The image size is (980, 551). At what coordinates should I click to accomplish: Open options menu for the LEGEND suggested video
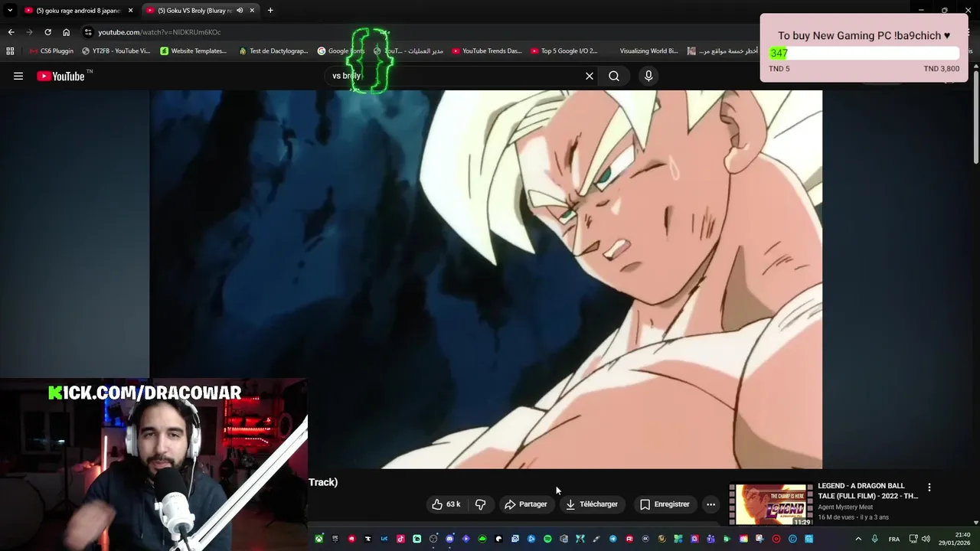point(929,487)
